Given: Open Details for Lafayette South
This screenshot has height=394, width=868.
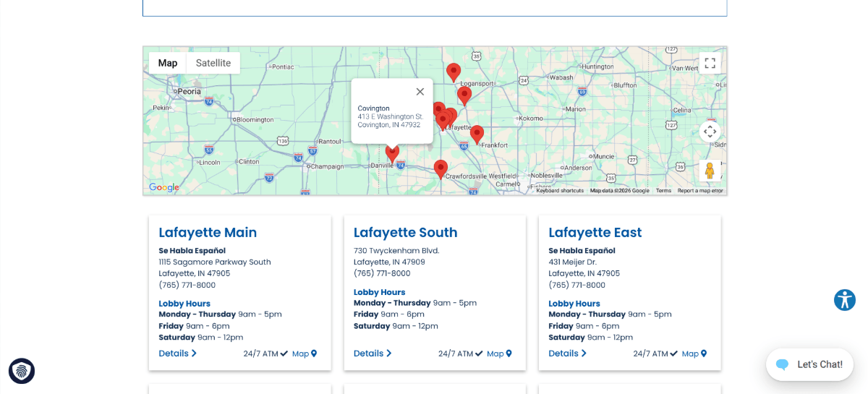Looking at the screenshot, I should tap(373, 354).
